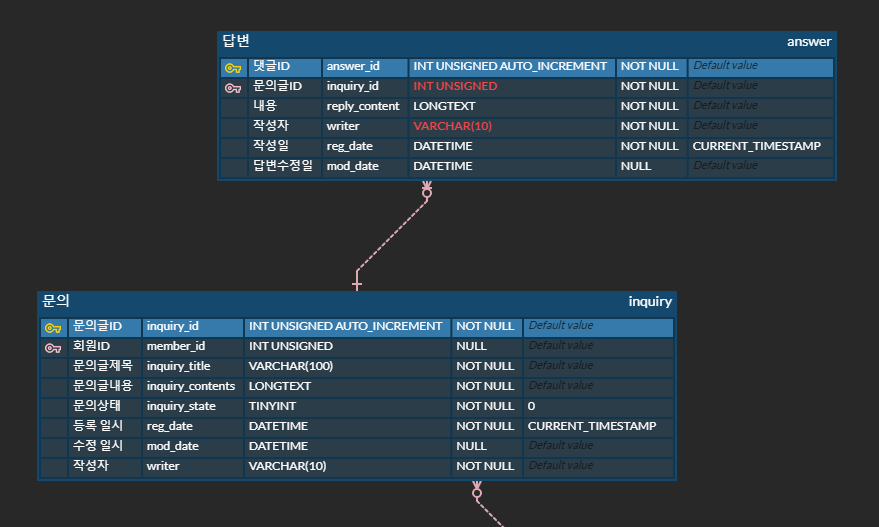
Task: Click NULL option for mod_date in answer table
Action: click(636, 166)
